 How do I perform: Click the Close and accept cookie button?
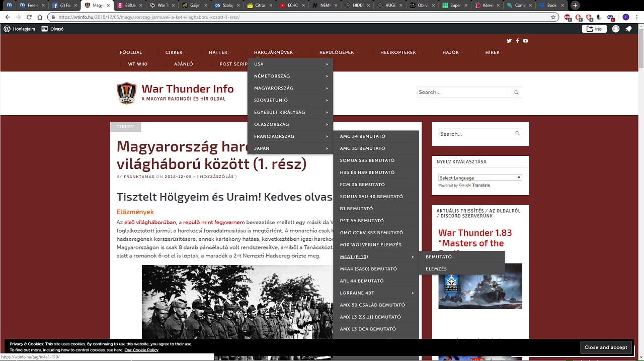coord(606,347)
